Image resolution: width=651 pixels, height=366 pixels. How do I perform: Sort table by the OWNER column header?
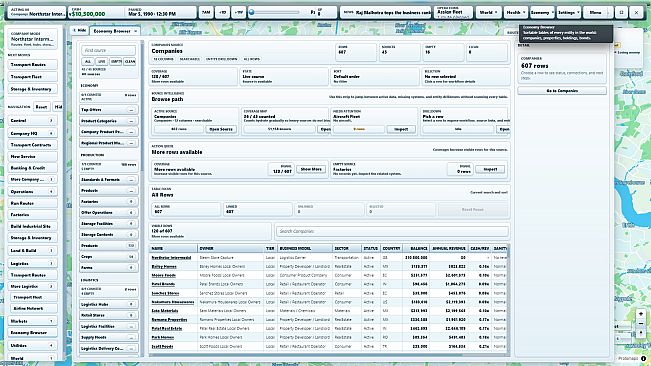pyautogui.click(x=231, y=248)
